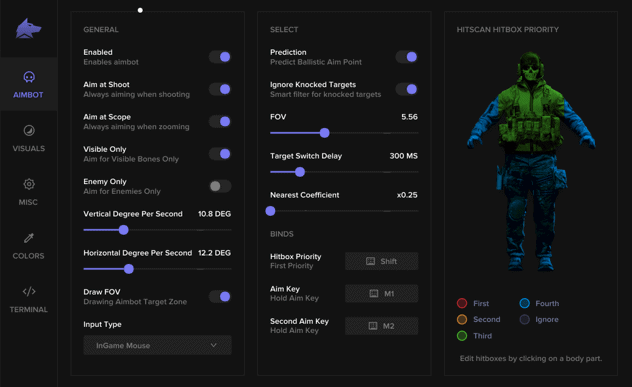Select the green Third priority circle

pyautogui.click(x=462, y=335)
